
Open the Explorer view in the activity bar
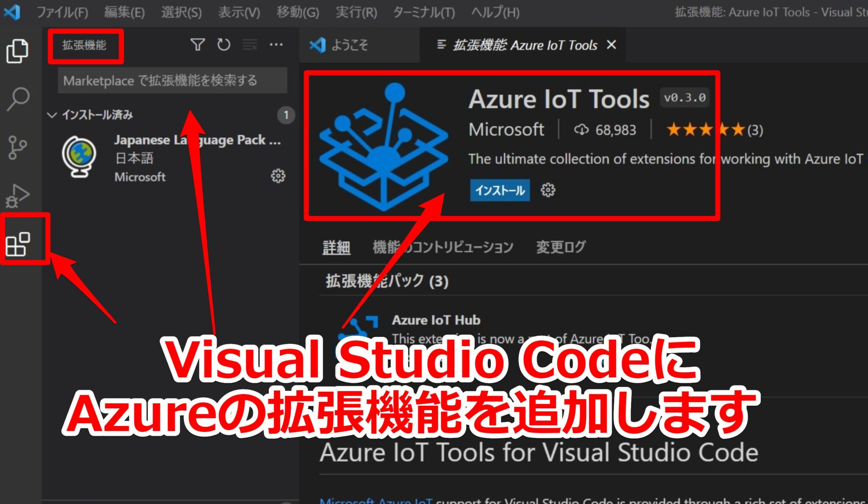17,51
